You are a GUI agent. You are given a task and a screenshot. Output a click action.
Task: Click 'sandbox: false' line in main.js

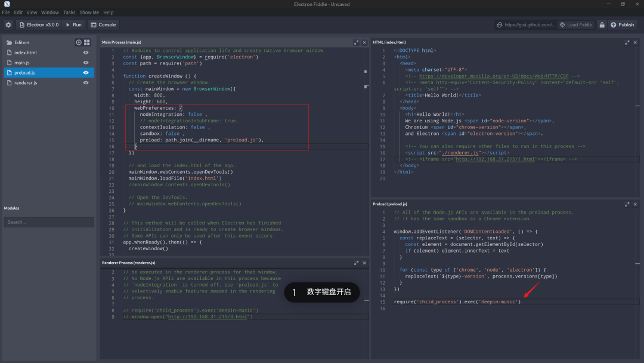[159, 134]
